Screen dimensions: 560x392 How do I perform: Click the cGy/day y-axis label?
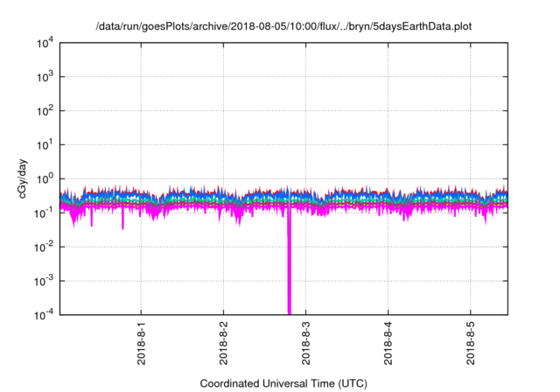pos(22,178)
